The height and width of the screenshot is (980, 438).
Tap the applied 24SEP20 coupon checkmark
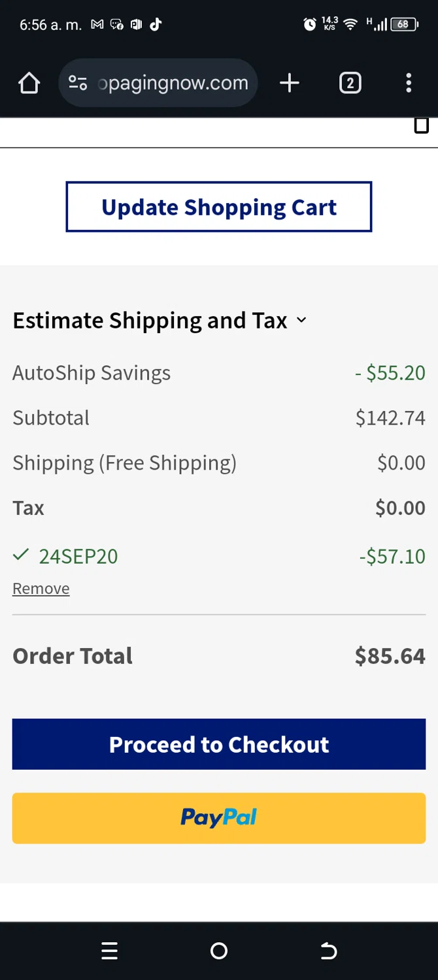21,555
